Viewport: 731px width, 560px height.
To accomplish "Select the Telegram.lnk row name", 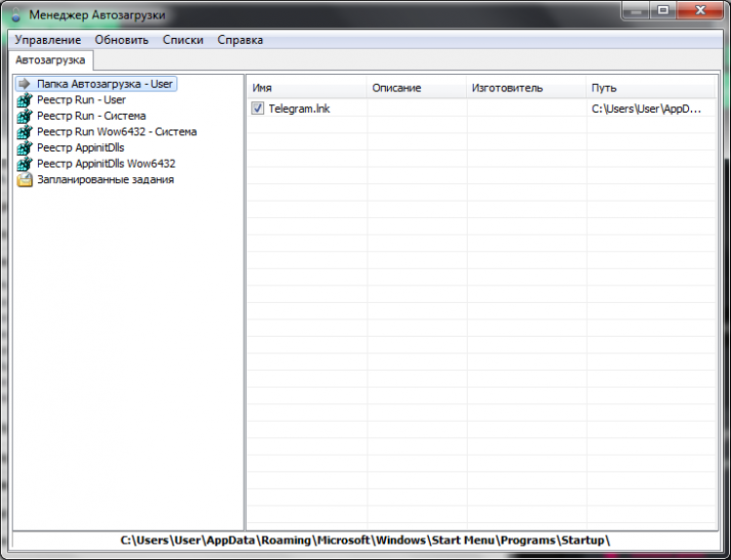I will (x=299, y=108).
